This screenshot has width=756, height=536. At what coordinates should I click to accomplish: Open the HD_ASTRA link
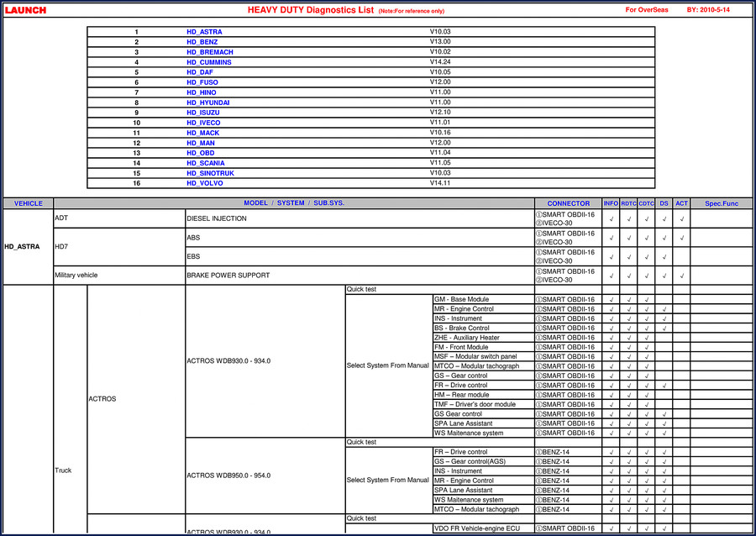click(204, 32)
